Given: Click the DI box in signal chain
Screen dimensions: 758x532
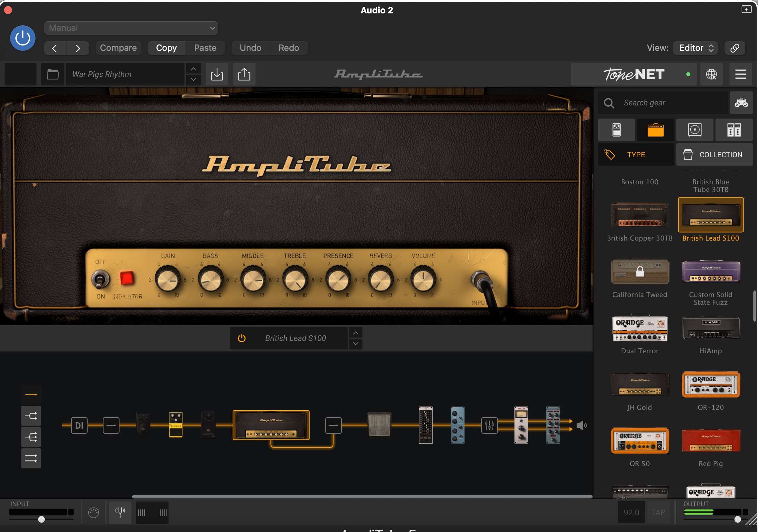Looking at the screenshot, I should [x=79, y=426].
